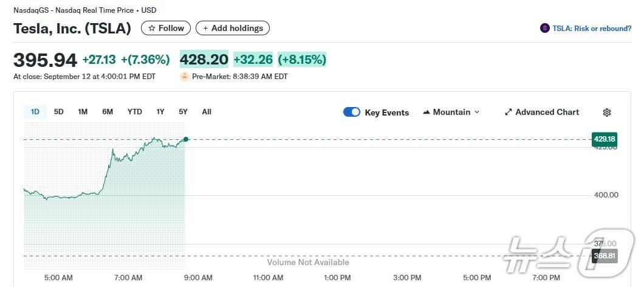Open the 'TSLA: Risk or rebound?' link
644x287 pixels.
(592, 29)
